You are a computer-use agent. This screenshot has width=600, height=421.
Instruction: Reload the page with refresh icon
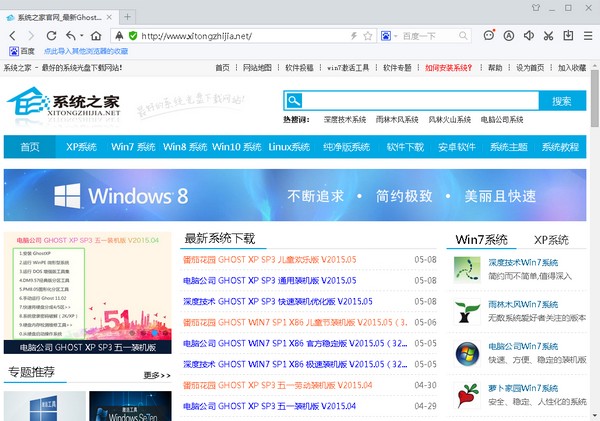coord(51,36)
